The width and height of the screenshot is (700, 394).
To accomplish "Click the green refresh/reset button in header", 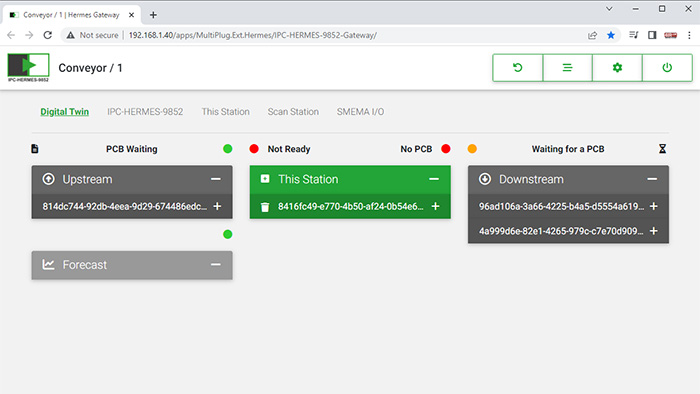I will pyautogui.click(x=517, y=68).
